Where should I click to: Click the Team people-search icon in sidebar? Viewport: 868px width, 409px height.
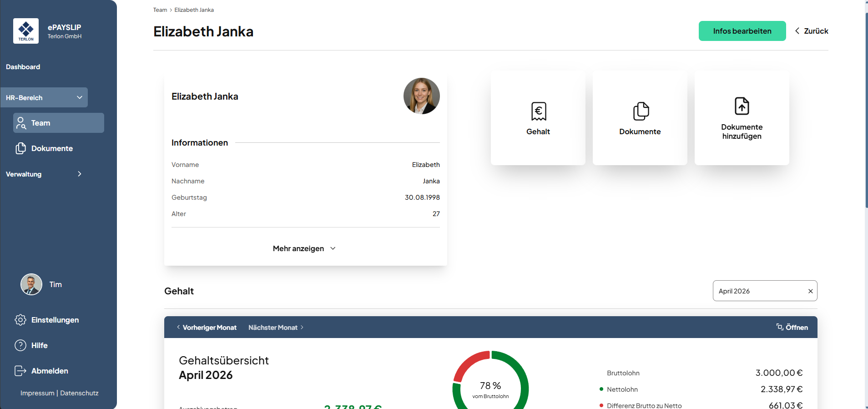point(21,123)
